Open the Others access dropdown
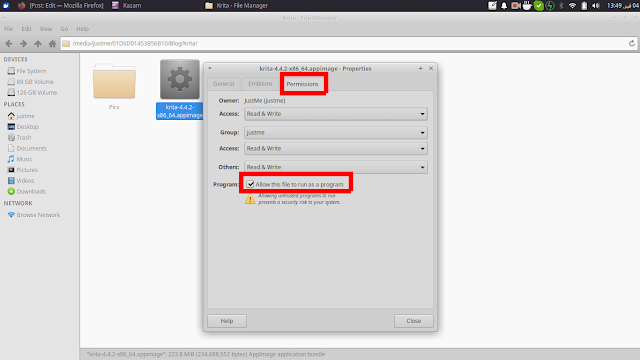The image size is (640, 360). tap(336, 167)
